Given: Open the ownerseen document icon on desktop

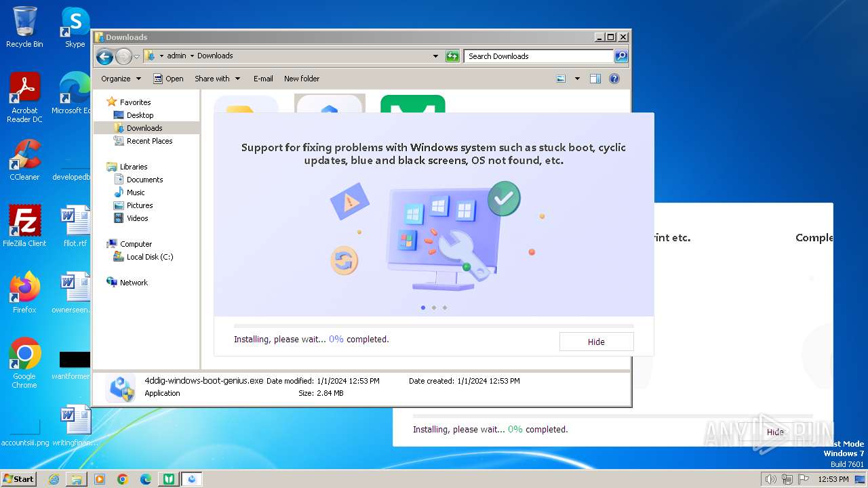Looking at the screenshot, I should [x=72, y=292].
